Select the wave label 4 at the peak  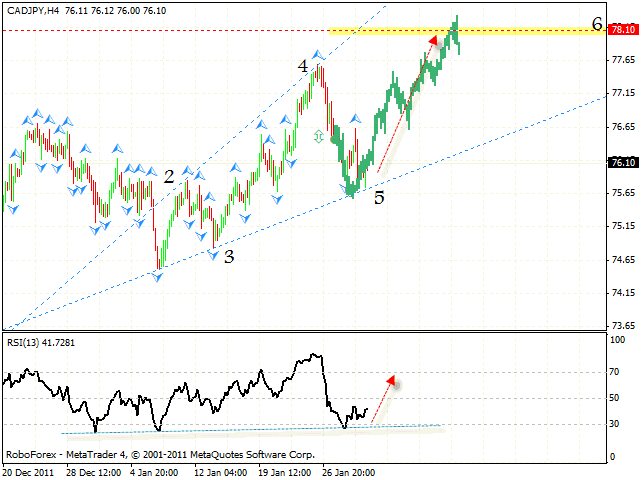[x=302, y=66]
